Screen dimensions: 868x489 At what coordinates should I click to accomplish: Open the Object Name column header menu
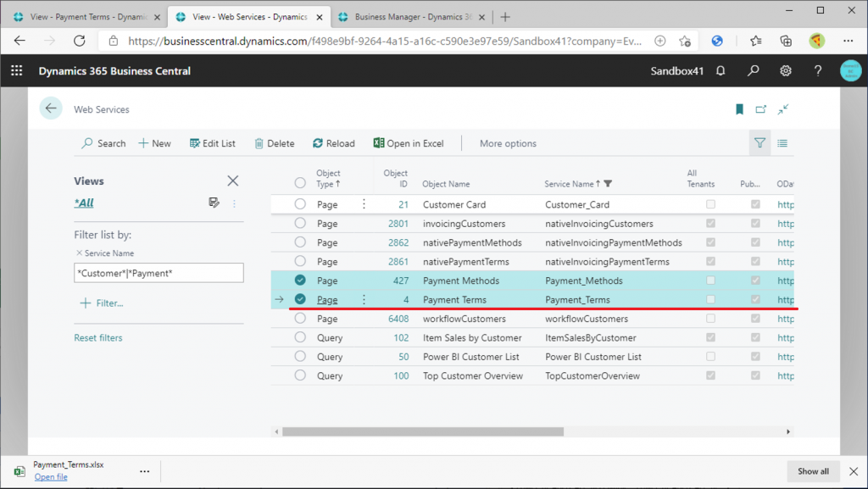[446, 184]
